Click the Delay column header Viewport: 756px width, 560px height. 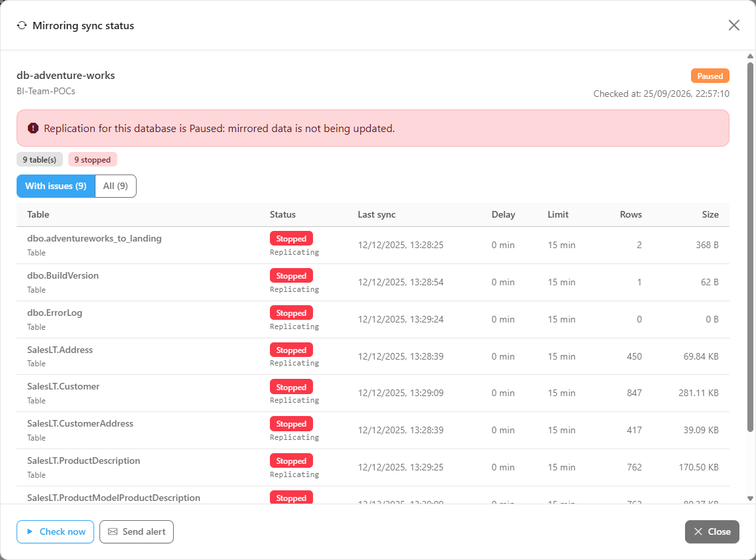tap(503, 214)
